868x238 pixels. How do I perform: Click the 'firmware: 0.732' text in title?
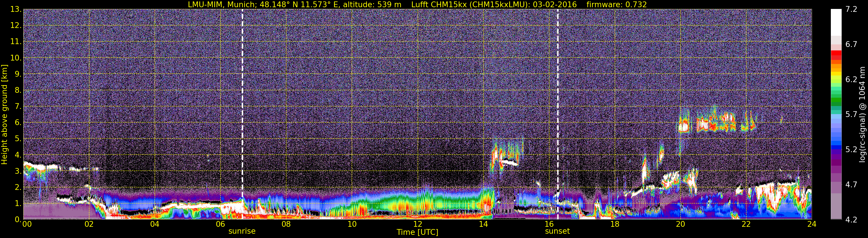[x=616, y=4]
